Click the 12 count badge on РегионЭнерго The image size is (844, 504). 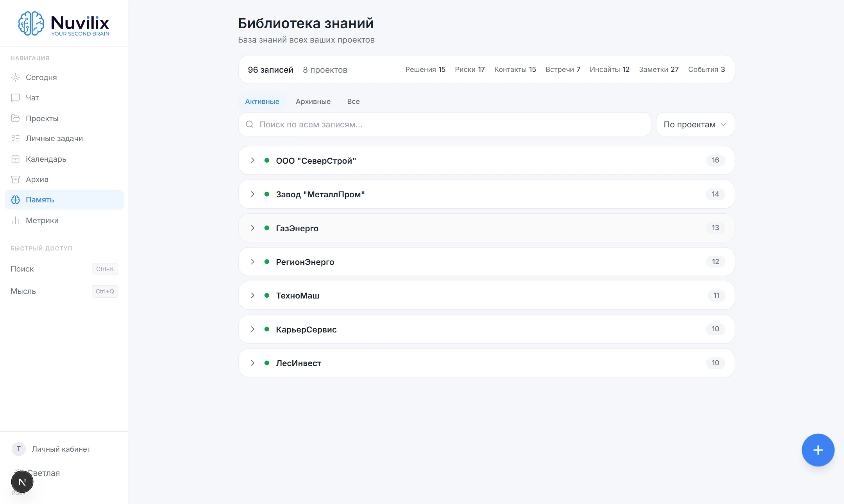[x=715, y=262]
